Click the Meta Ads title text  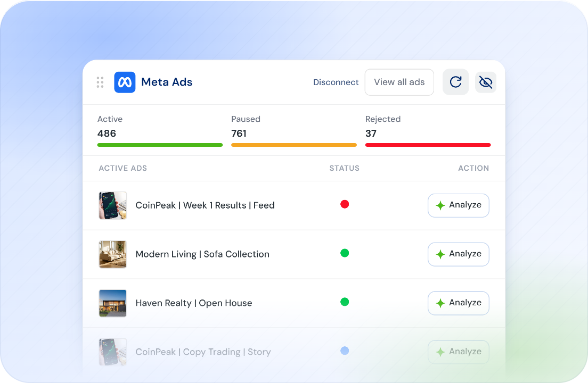coord(167,82)
